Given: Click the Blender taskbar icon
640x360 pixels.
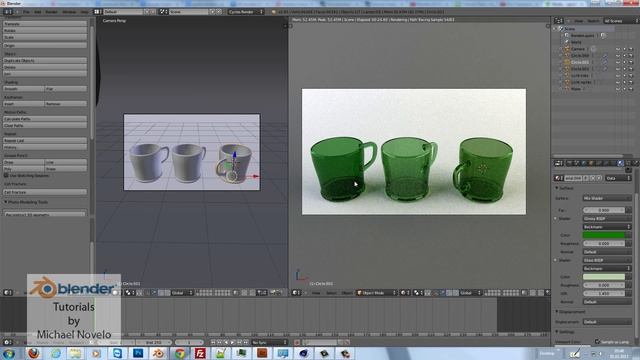Looking at the screenshot, I should point(159,353).
